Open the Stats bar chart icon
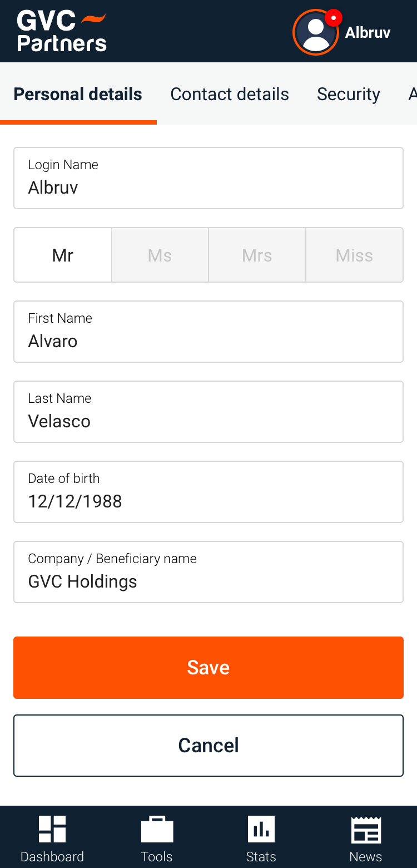The height and width of the screenshot is (868, 417). (261, 829)
